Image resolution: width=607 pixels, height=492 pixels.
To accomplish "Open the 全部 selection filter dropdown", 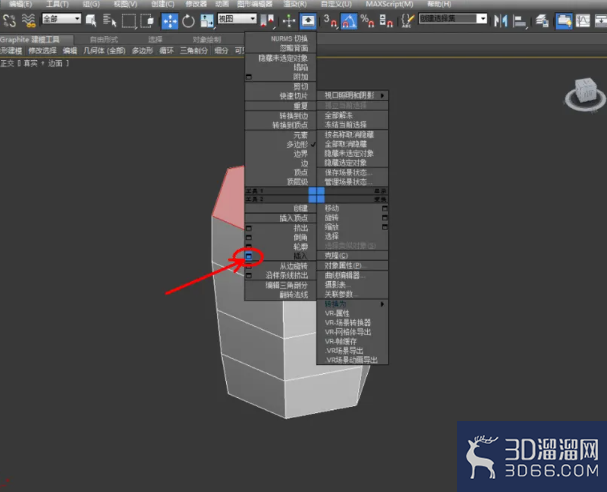I will (x=62, y=19).
